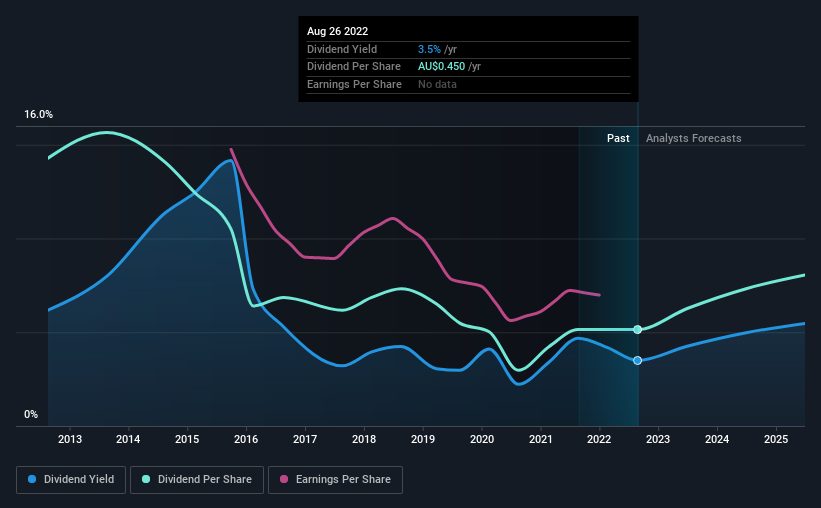Viewport: 821px width, 508px height.
Task: Click the teal Dividend Per Share legend dot
Action: coord(146,479)
